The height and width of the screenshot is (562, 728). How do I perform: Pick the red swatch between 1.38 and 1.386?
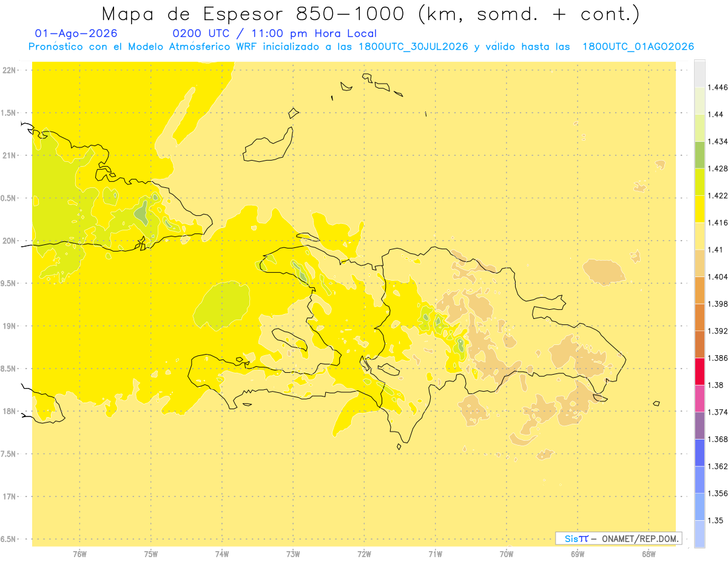pos(699,371)
